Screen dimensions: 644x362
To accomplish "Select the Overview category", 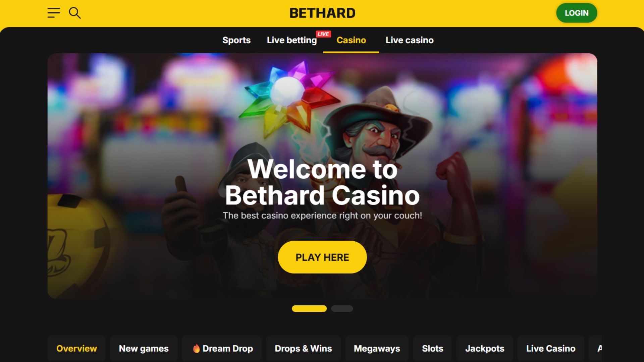I will (76, 349).
